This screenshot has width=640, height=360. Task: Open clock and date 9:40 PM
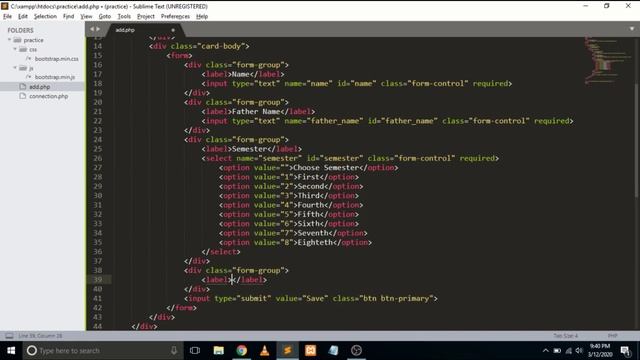[600, 351]
